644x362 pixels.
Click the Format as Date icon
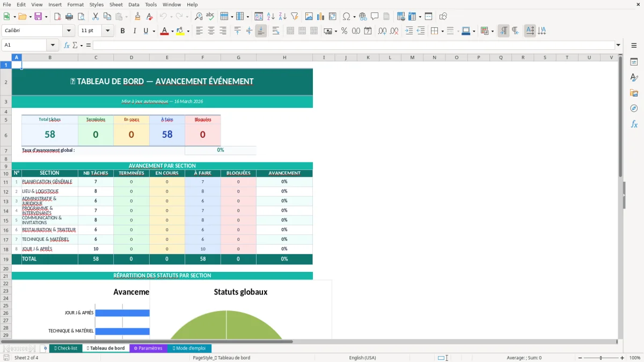tap(368, 31)
